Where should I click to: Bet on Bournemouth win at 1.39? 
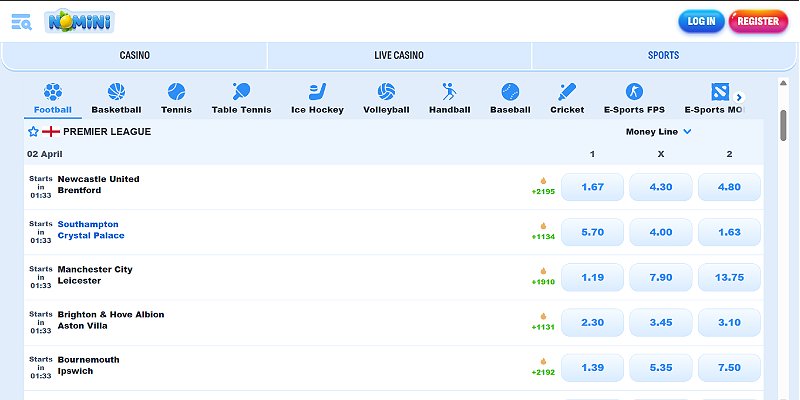tap(592, 368)
